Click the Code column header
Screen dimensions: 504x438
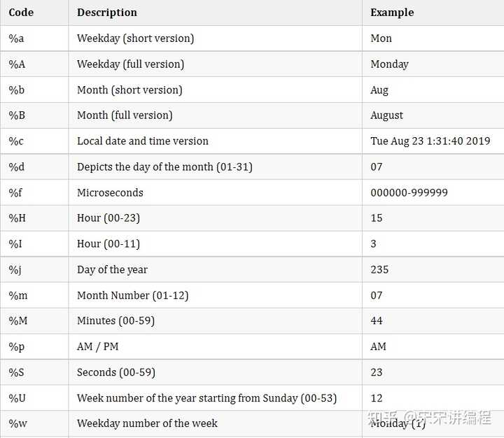(21, 13)
